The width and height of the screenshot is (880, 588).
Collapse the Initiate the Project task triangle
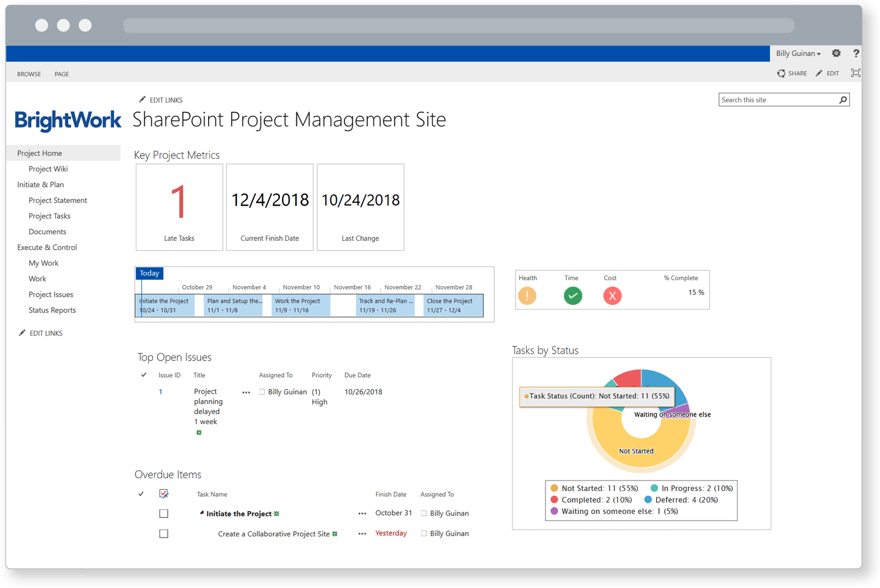(x=202, y=513)
